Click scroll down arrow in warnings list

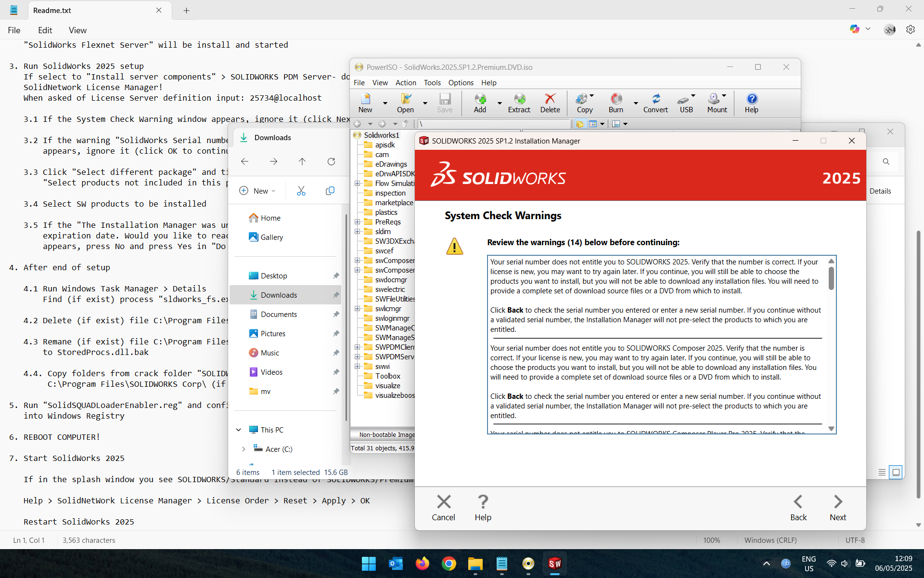pos(831,429)
